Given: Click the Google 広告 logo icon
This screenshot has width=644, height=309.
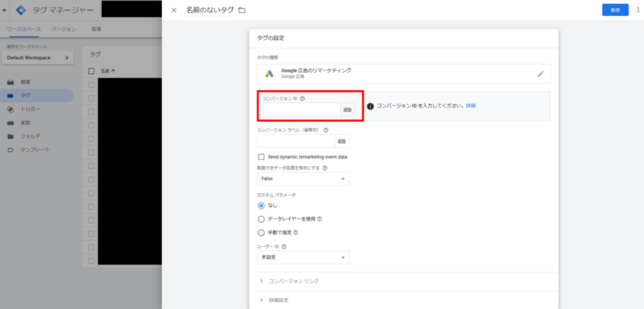Looking at the screenshot, I should coord(269,74).
